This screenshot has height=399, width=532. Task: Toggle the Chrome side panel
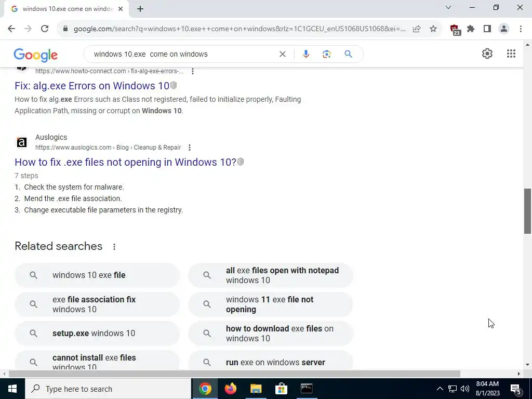tap(487, 29)
